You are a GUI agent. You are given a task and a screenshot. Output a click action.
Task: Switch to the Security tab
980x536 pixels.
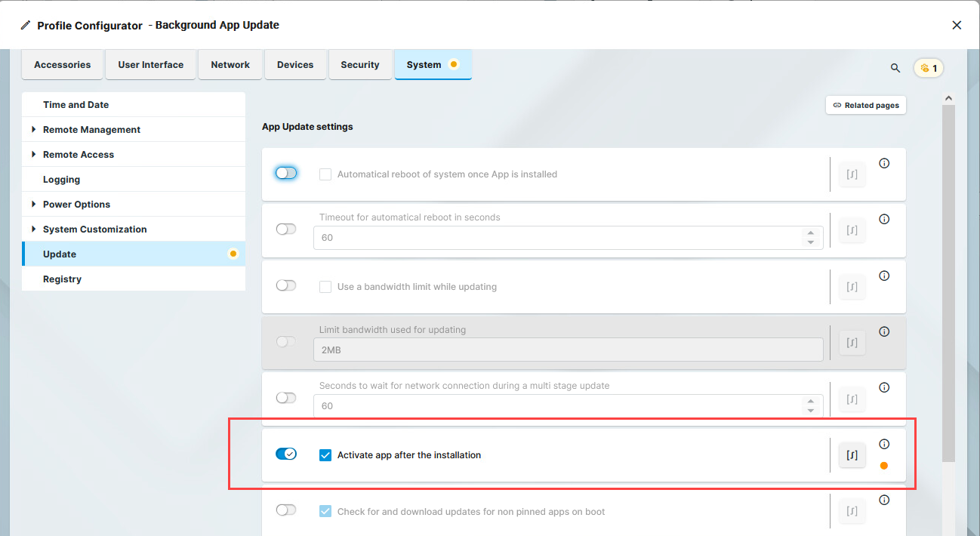tap(360, 65)
